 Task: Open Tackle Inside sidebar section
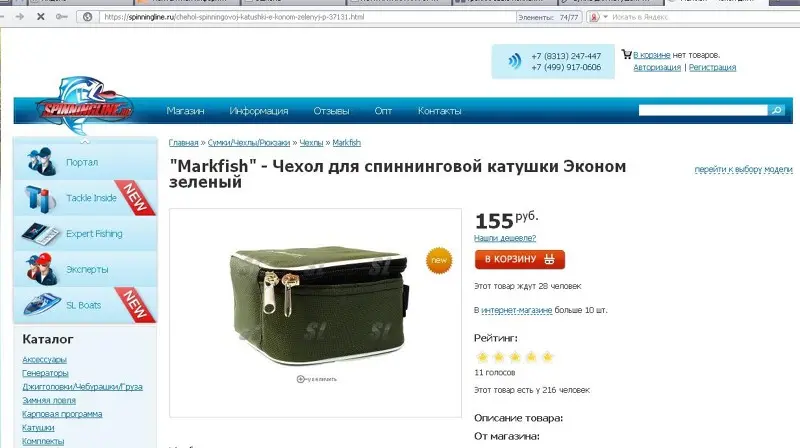85,197
